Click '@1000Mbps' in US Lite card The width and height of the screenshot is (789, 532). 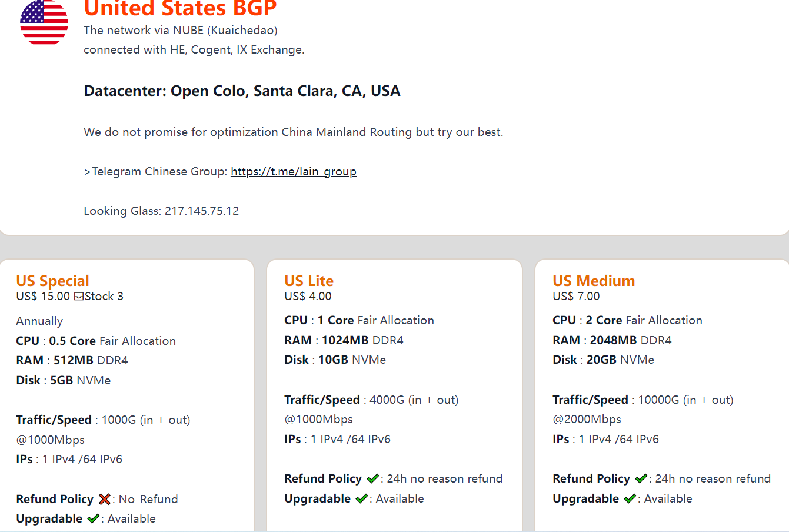[319, 419]
